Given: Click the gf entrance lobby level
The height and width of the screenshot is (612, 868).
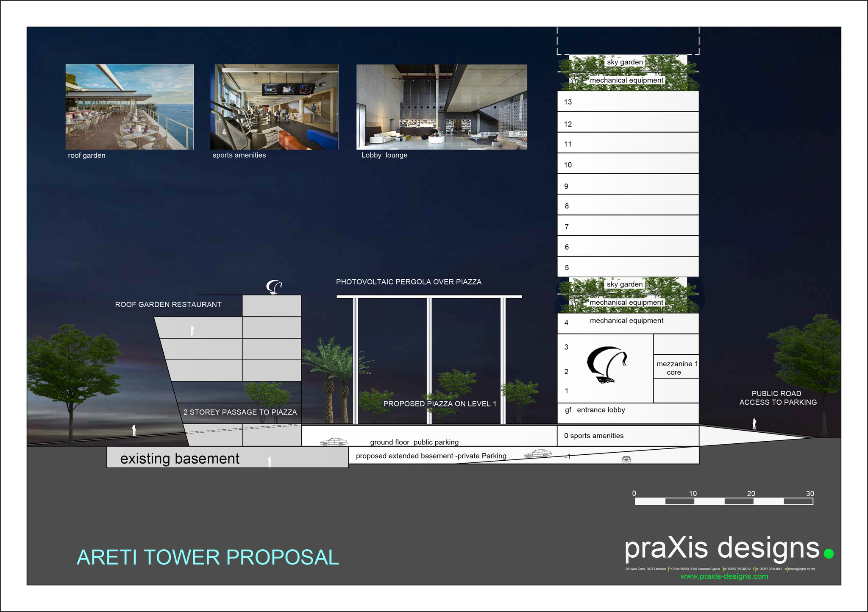Looking at the screenshot, I should click(x=595, y=410).
